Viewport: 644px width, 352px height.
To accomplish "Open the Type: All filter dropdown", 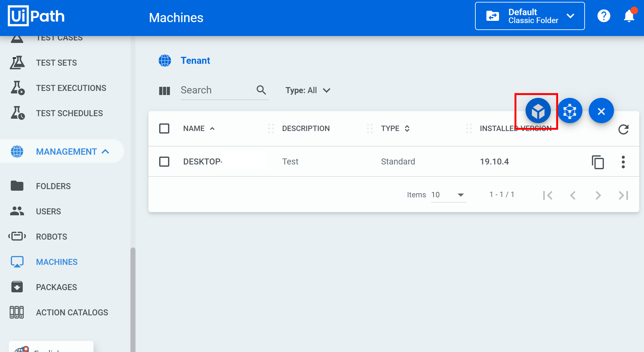I will click(308, 91).
